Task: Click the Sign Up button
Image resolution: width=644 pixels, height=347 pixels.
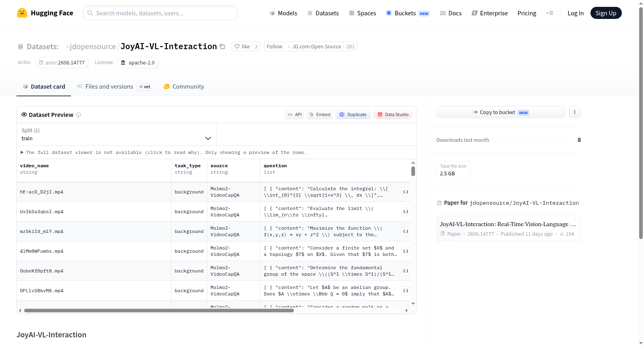Action: click(606, 13)
